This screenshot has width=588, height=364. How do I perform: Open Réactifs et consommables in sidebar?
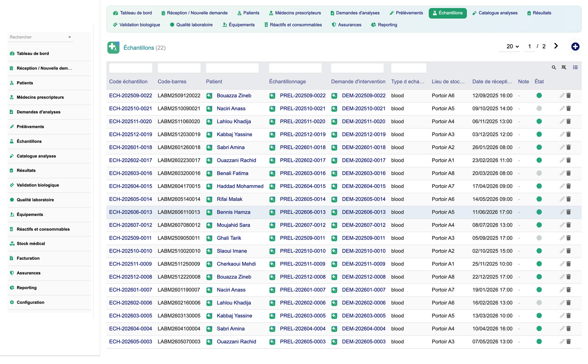click(x=43, y=229)
